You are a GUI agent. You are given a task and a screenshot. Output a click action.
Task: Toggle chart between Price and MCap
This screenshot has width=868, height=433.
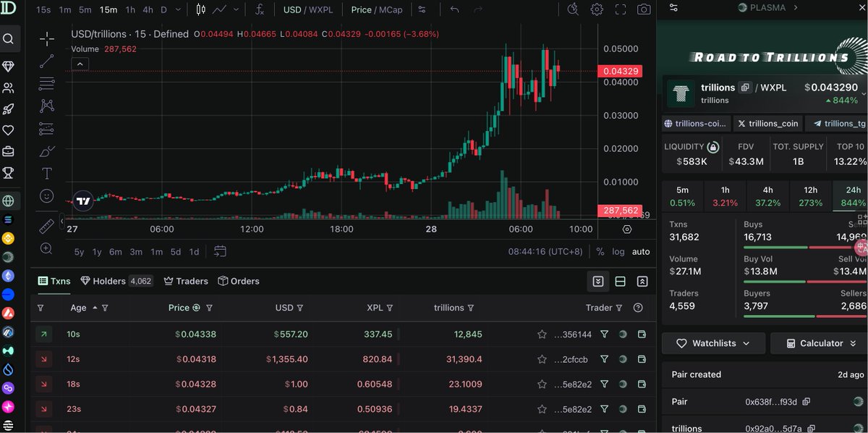tap(375, 9)
